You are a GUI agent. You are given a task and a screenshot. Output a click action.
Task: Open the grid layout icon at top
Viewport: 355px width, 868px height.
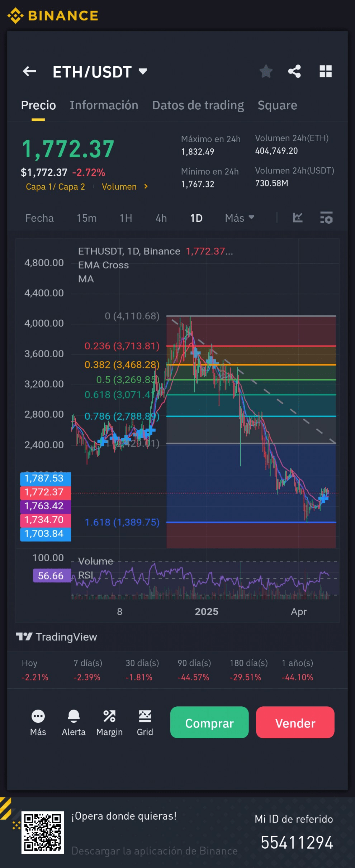pos(326,71)
